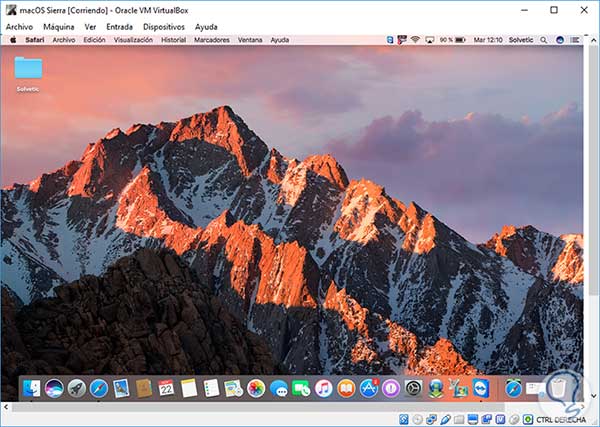Open Safari compass icon beside Launchpad
Image resolution: width=600 pixels, height=427 pixels.
[x=99, y=389]
